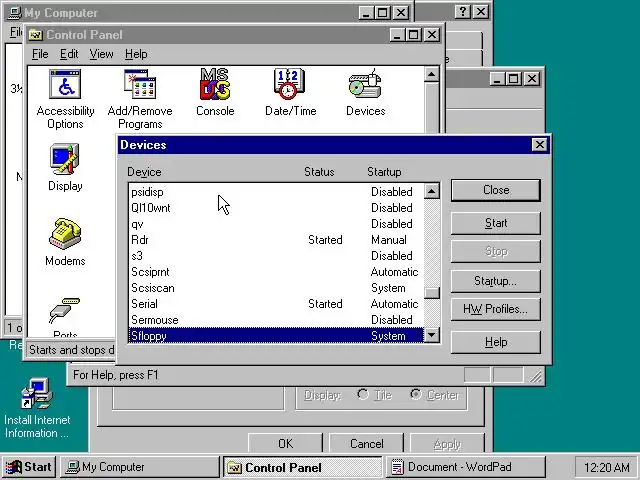The height and width of the screenshot is (480, 640).
Task: Click Cancel in the background dialog
Action: (x=367, y=443)
